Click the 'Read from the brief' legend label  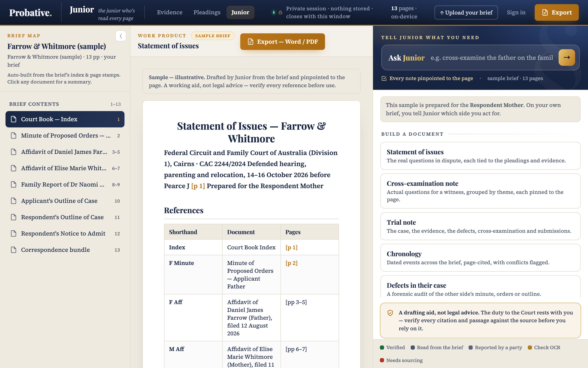pos(440,348)
